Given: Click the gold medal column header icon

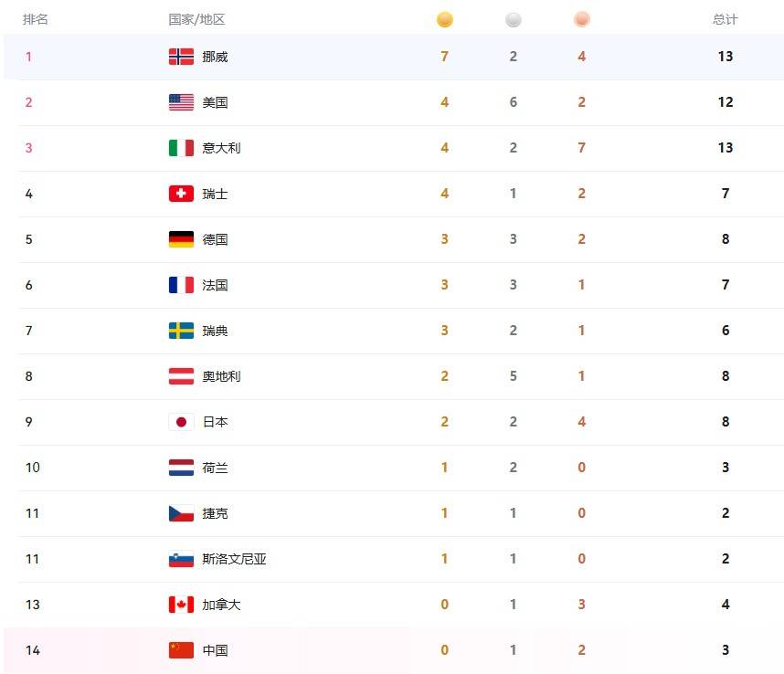Looking at the screenshot, I should pos(445,19).
